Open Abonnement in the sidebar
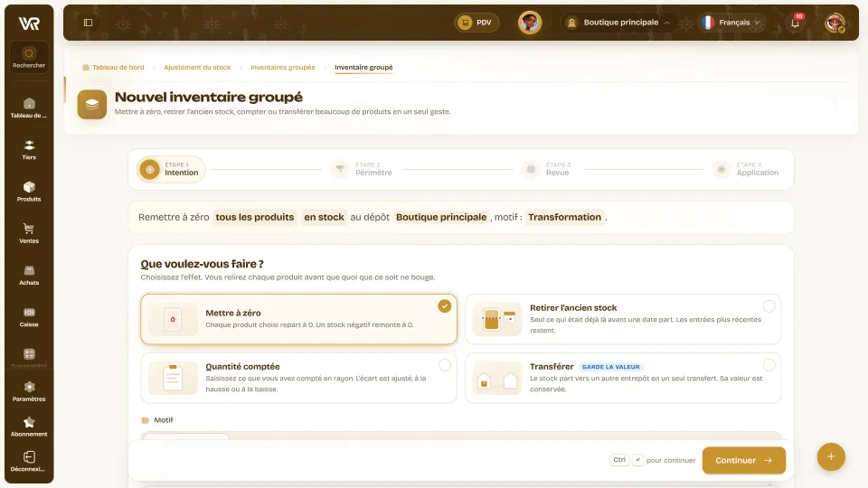Image resolution: width=868 pixels, height=488 pixels. coord(29,427)
